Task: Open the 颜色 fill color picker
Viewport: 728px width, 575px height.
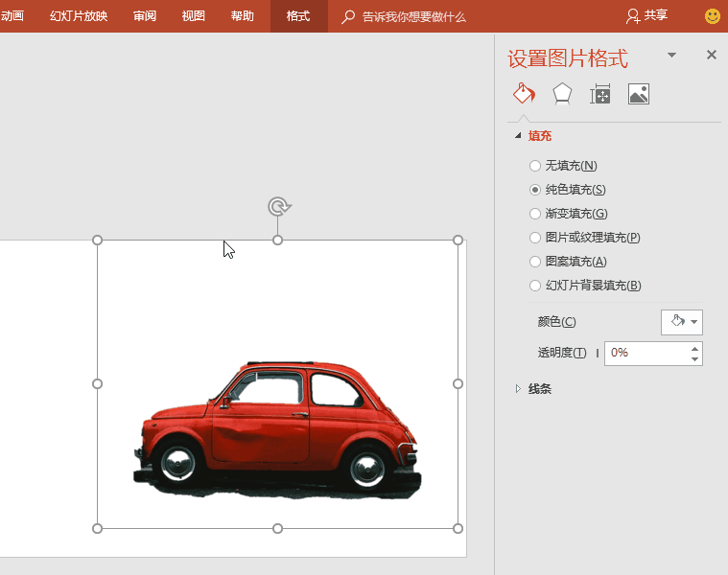Action: [682, 322]
